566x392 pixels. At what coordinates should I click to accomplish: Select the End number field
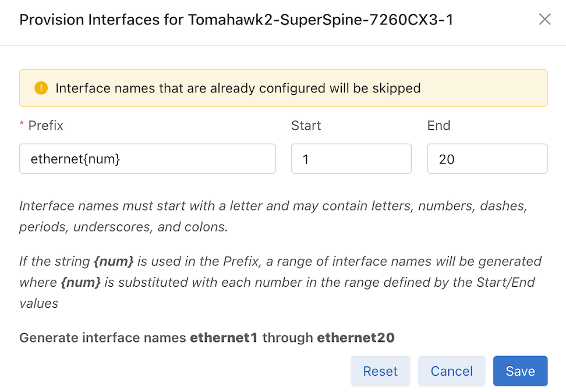pos(487,159)
